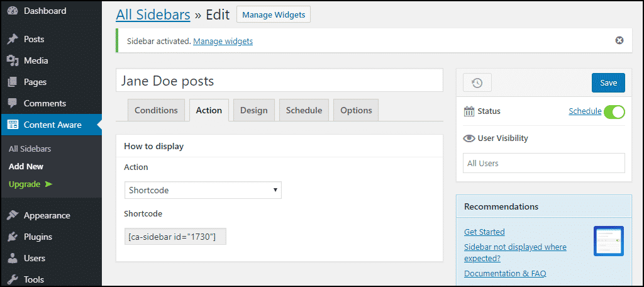This screenshot has width=644, height=287.
Task: Click the revision history clock button
Action: [477, 82]
